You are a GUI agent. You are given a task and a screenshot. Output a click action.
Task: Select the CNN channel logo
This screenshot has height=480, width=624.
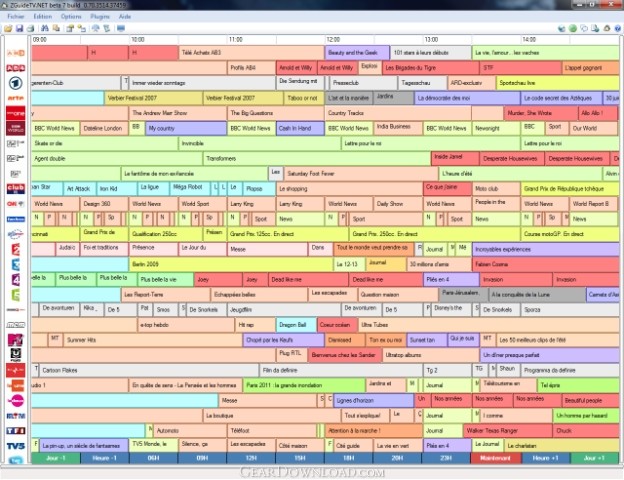[16, 204]
